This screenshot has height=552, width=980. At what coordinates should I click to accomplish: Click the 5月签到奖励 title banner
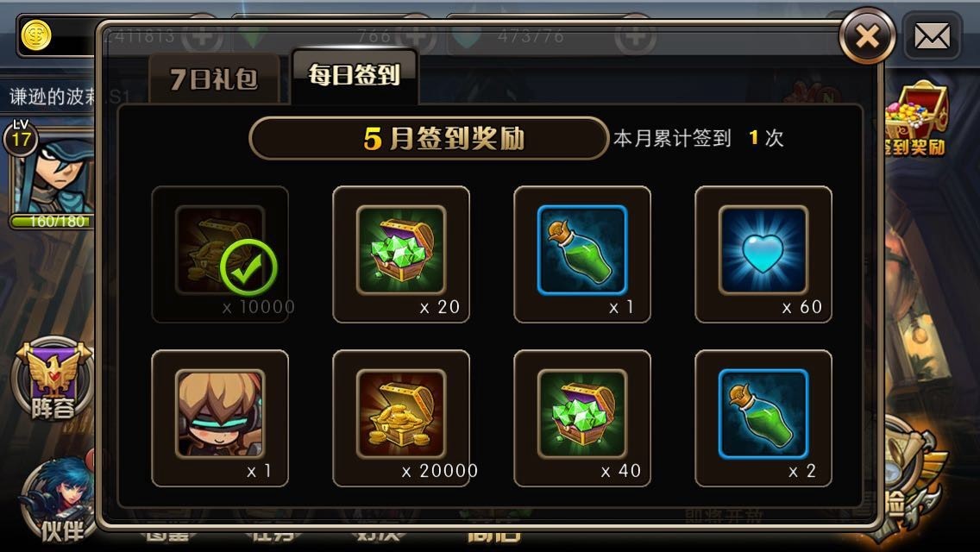pos(429,138)
